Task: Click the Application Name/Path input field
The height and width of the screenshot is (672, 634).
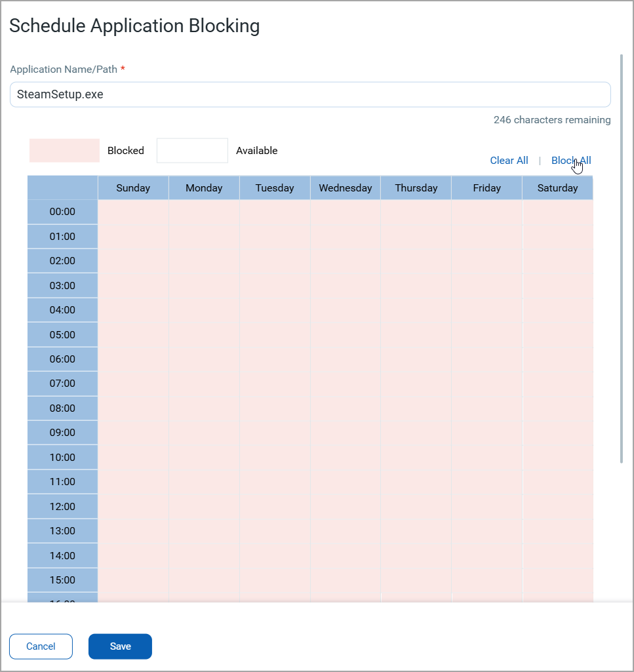Action: pyautogui.click(x=310, y=94)
